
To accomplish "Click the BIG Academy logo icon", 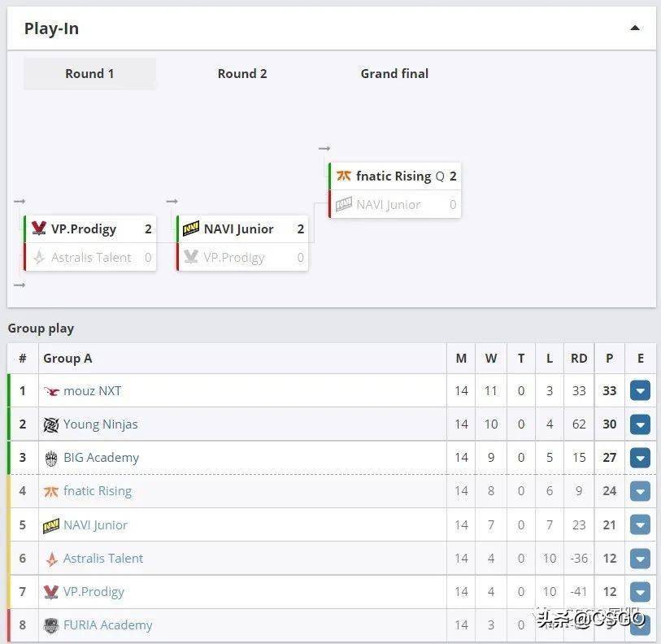I will click(51, 458).
